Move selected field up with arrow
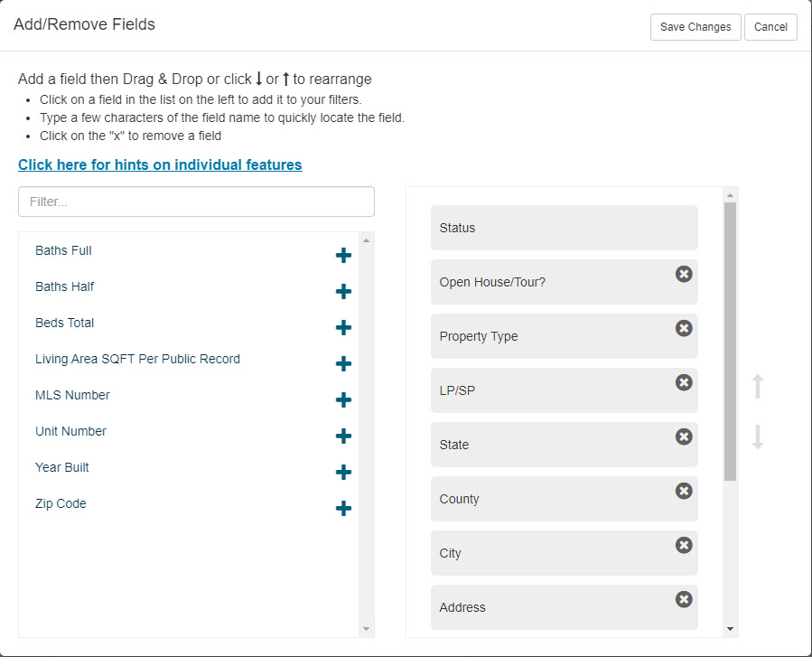The height and width of the screenshot is (657, 812). [x=758, y=387]
